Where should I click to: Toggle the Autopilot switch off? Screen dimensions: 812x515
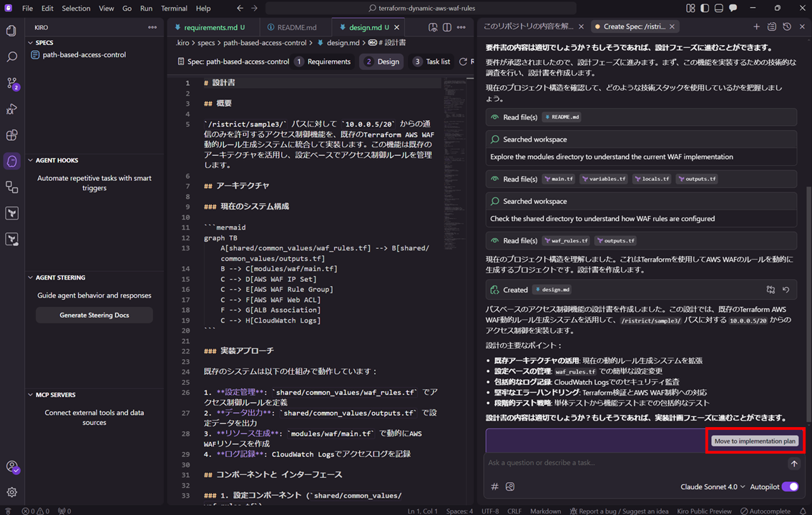[791, 486]
